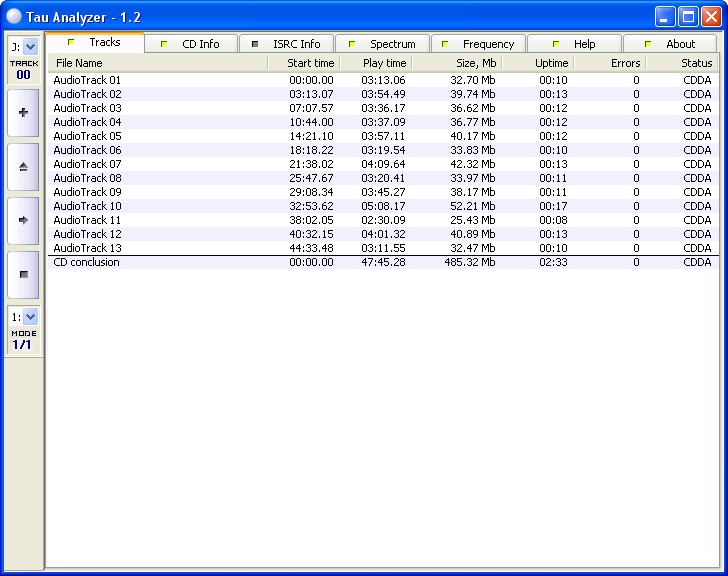Click the Play time column header
This screenshot has width=728, height=576.
click(x=375, y=63)
